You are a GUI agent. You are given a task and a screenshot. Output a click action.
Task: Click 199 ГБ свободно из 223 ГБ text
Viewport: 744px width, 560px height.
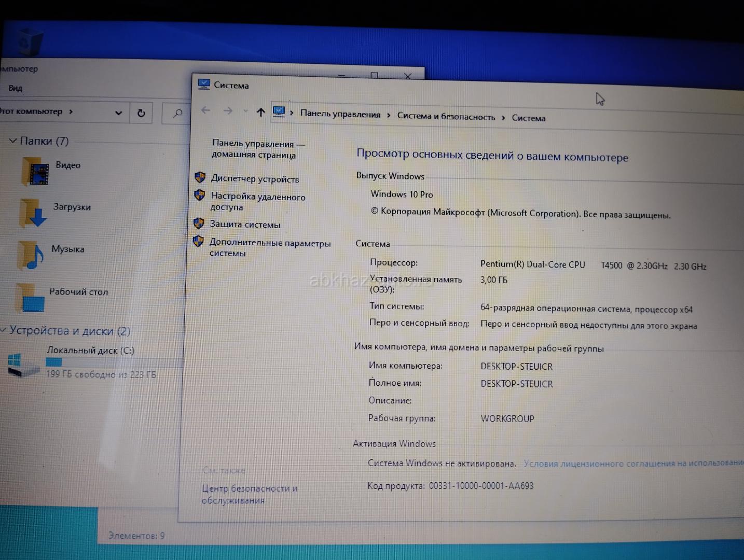pyautogui.click(x=101, y=374)
